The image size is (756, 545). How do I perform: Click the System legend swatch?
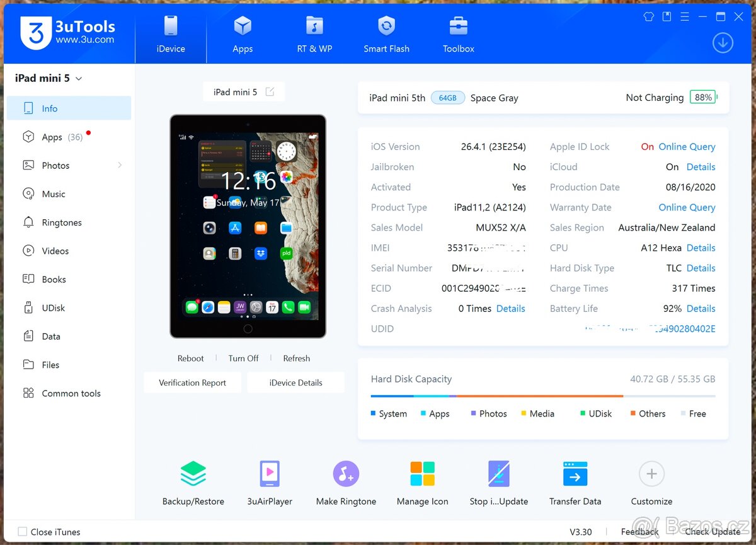click(x=373, y=413)
